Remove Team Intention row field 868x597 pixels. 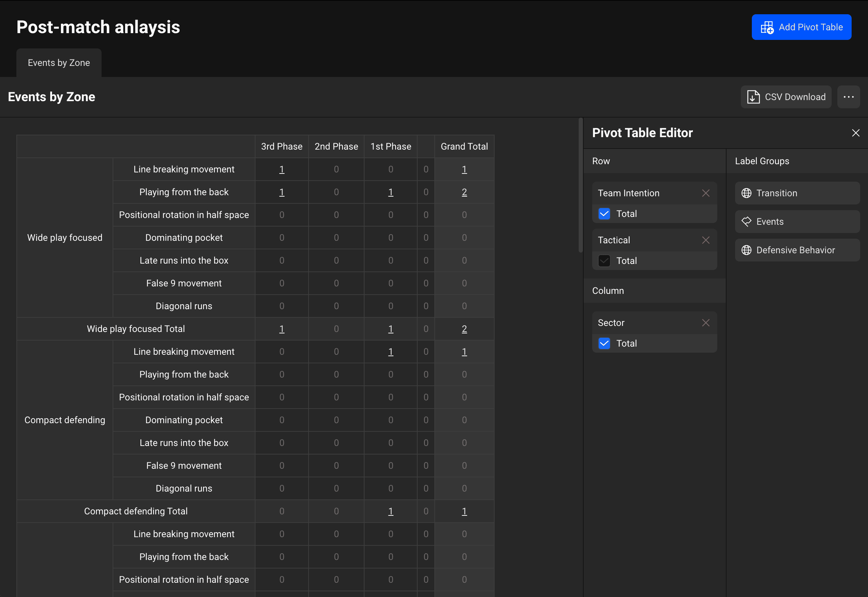point(705,193)
